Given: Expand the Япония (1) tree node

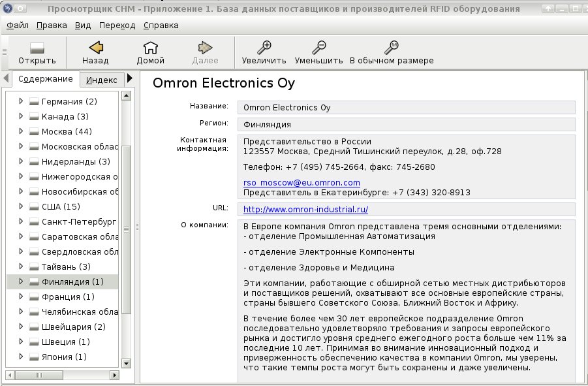Looking at the screenshot, I should point(21,356).
